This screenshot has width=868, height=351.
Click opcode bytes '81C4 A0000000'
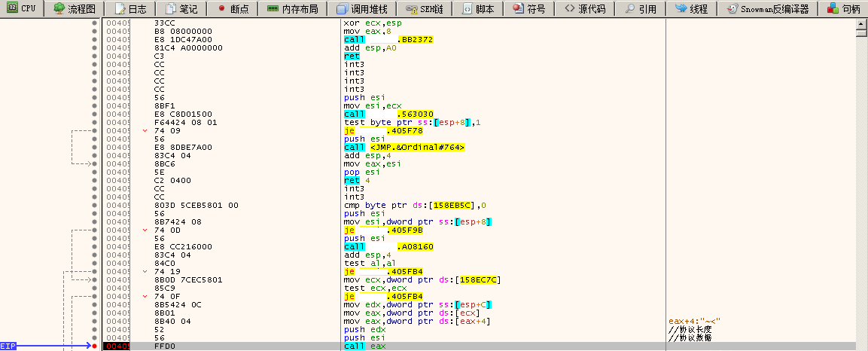[189, 48]
